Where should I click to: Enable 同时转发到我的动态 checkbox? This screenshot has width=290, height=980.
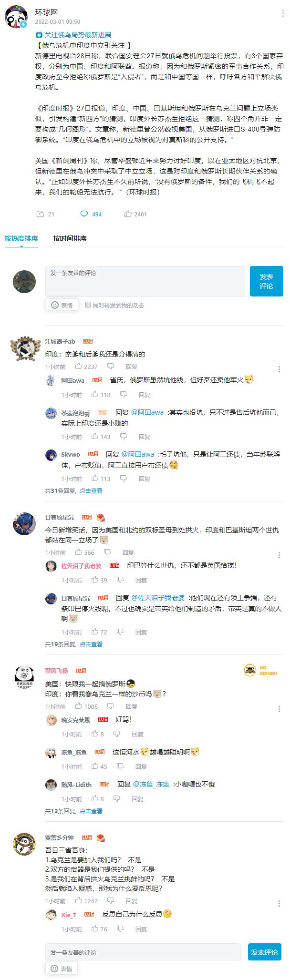pos(88,305)
